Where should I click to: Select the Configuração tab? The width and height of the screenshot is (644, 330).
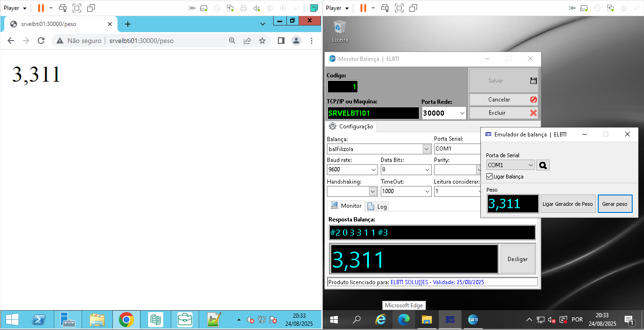tap(351, 127)
